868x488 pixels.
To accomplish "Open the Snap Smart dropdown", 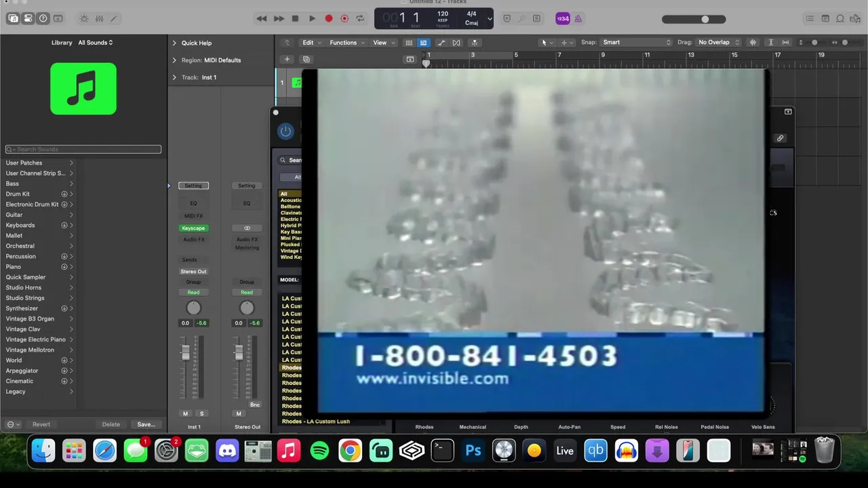I will coord(636,42).
